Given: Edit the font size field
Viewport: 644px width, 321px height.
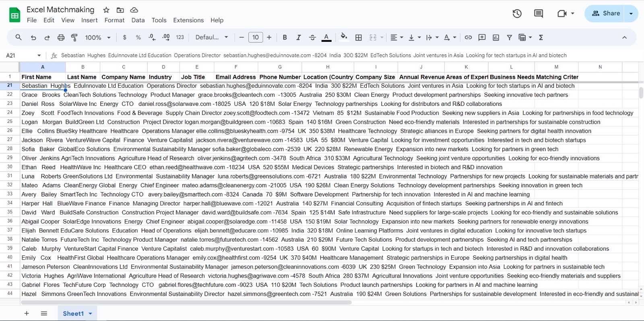Looking at the screenshot, I should 256,37.
